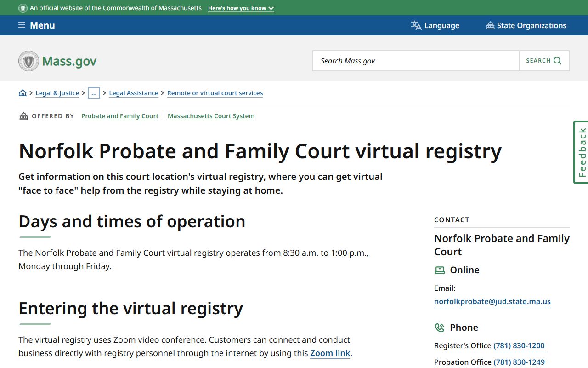Click the hamburger menu icon
This screenshot has width=588, height=368.
pos(22,25)
